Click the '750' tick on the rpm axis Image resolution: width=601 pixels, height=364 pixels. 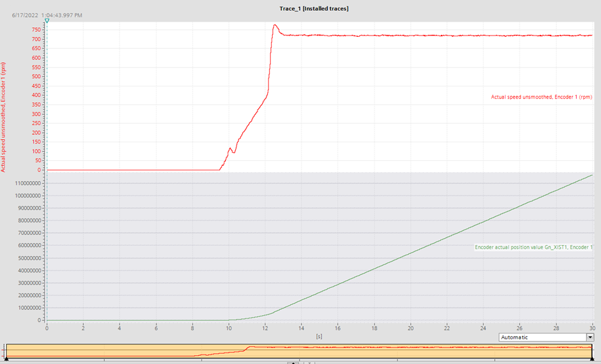(x=36, y=30)
